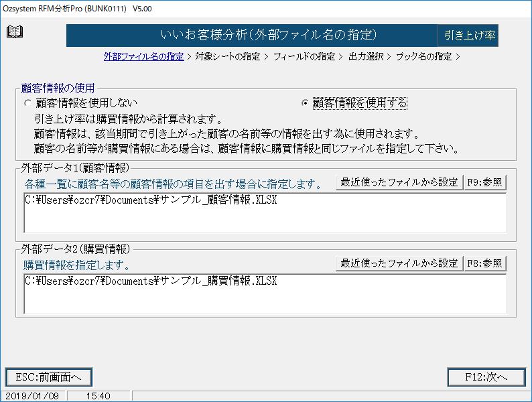Image resolution: width=532 pixels, height=402 pixels.
Task: Click text 購買情報を指定します。
Action: pos(76,265)
